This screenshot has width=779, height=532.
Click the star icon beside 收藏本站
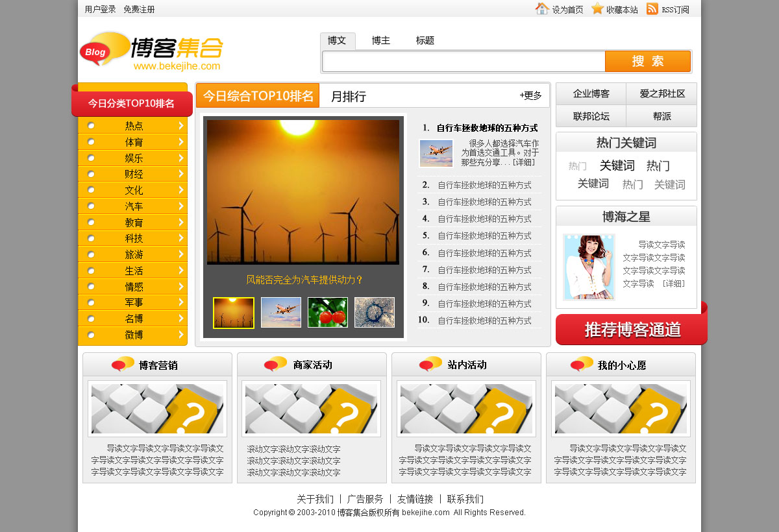coord(597,8)
